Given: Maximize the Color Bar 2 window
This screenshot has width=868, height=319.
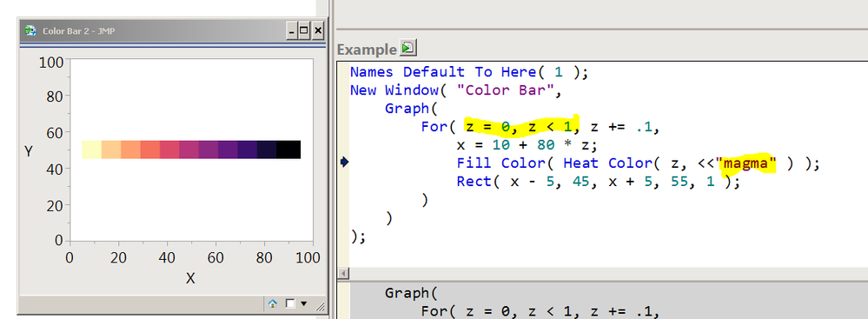Looking at the screenshot, I should [304, 31].
